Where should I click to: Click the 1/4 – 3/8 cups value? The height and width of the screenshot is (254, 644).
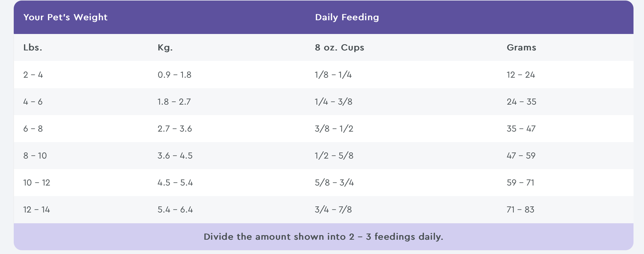(333, 102)
